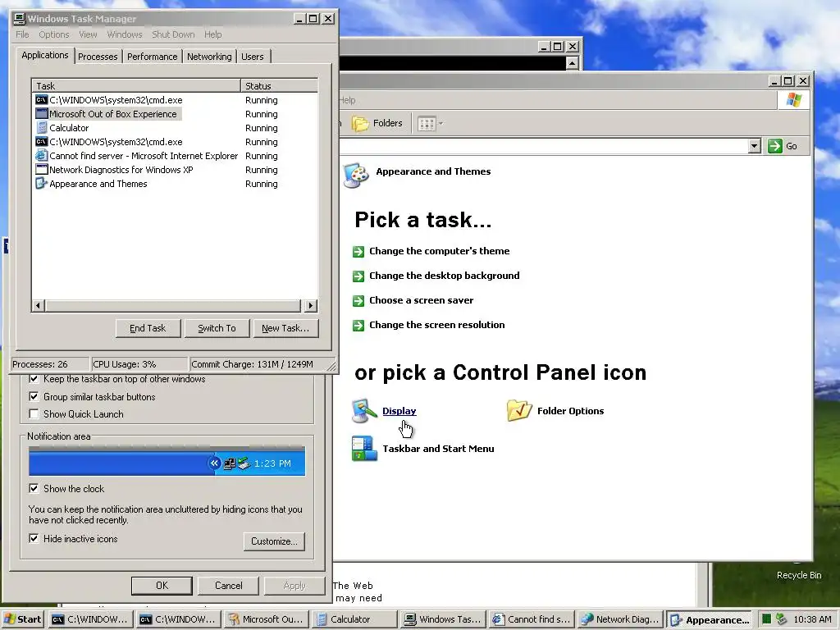The height and width of the screenshot is (630, 840).
Task: Click the Internet Explorer icon in task list
Action: pos(41,156)
